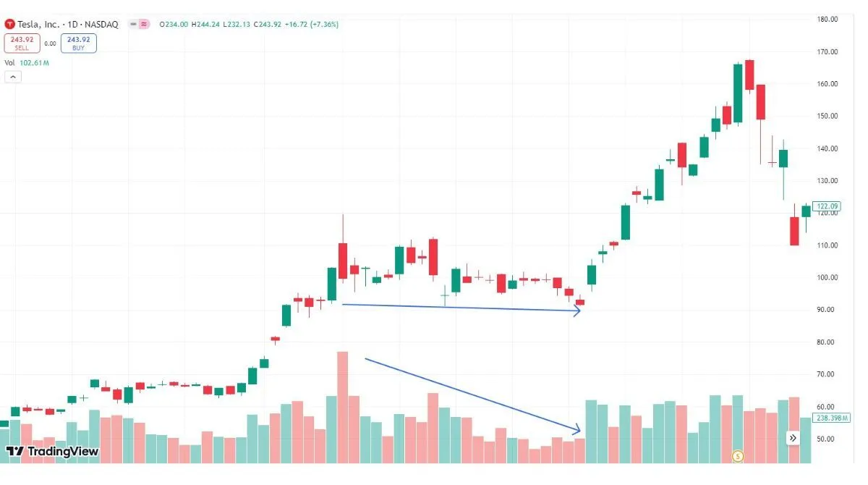This screenshot has height=485, width=868.
Task: Click the 180.00 price scale label
Action: (x=826, y=20)
